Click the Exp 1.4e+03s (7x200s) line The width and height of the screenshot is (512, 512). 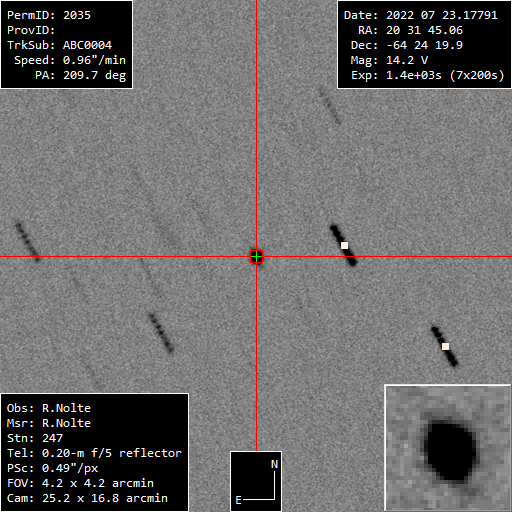pos(428,75)
